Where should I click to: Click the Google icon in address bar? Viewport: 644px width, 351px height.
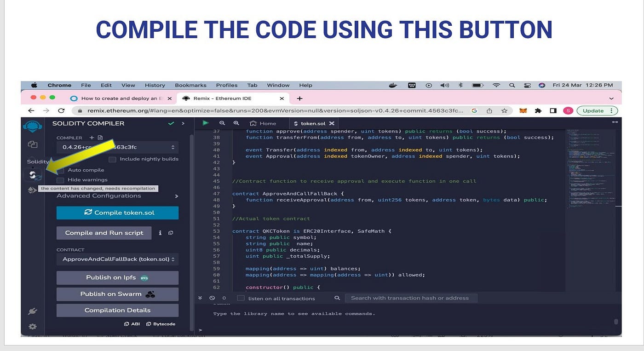point(474,110)
